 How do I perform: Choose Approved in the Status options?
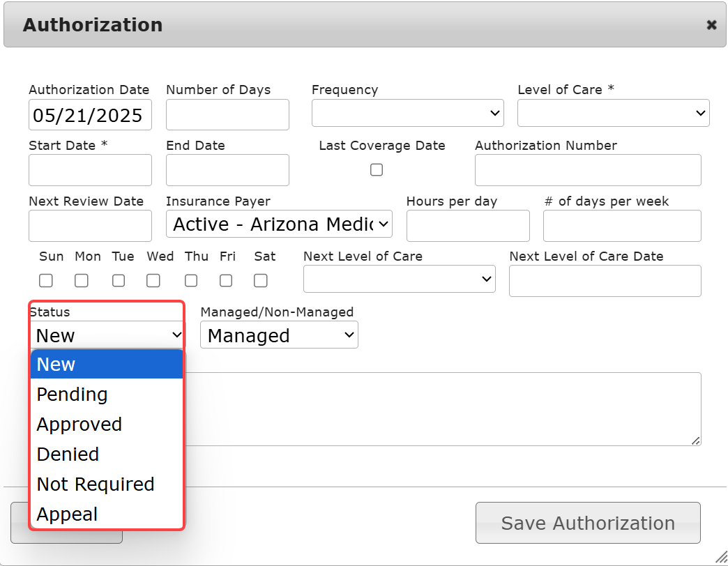[x=79, y=424]
